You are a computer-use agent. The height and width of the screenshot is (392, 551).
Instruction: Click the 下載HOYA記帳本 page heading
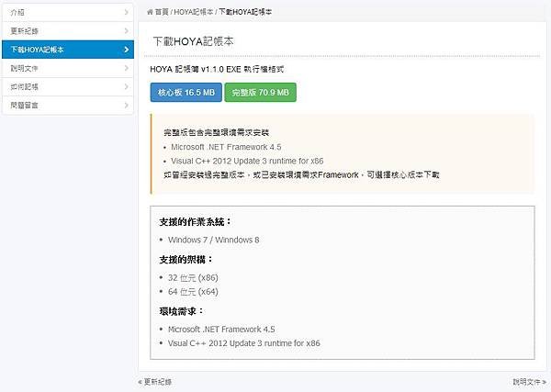[x=193, y=41]
